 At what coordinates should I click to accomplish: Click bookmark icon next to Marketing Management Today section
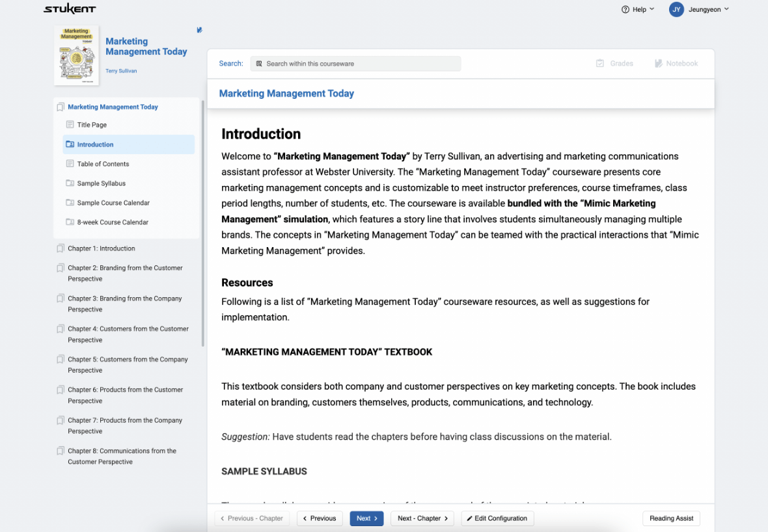(x=61, y=107)
